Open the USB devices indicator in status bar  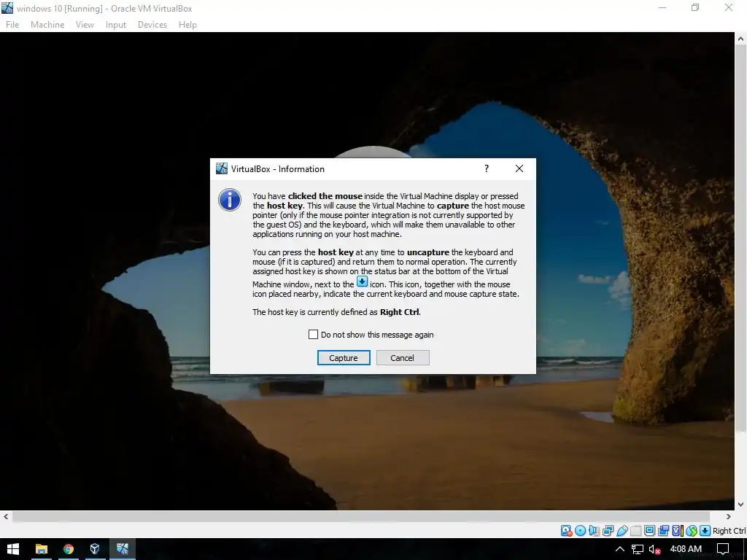point(622,531)
